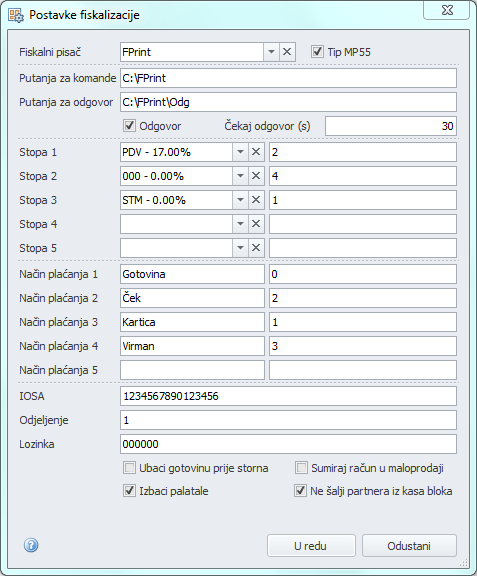Click the blue help question mark icon
Screen dimensions: 477x576
(31, 545)
